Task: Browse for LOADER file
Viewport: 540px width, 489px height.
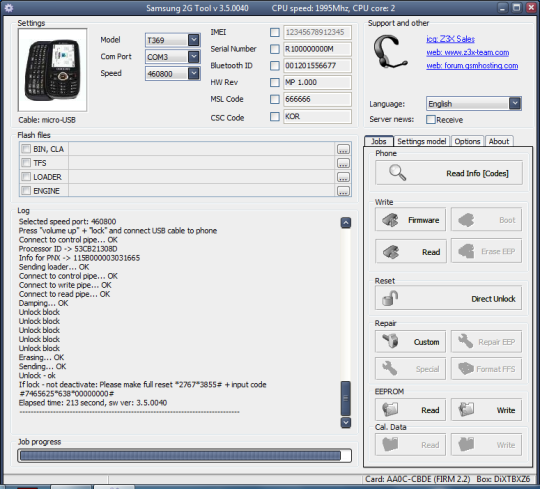Action: (343, 177)
